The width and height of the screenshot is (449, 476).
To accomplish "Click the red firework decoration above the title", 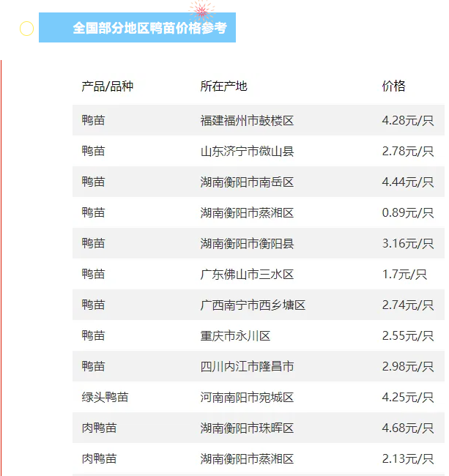I will tap(201, 10).
